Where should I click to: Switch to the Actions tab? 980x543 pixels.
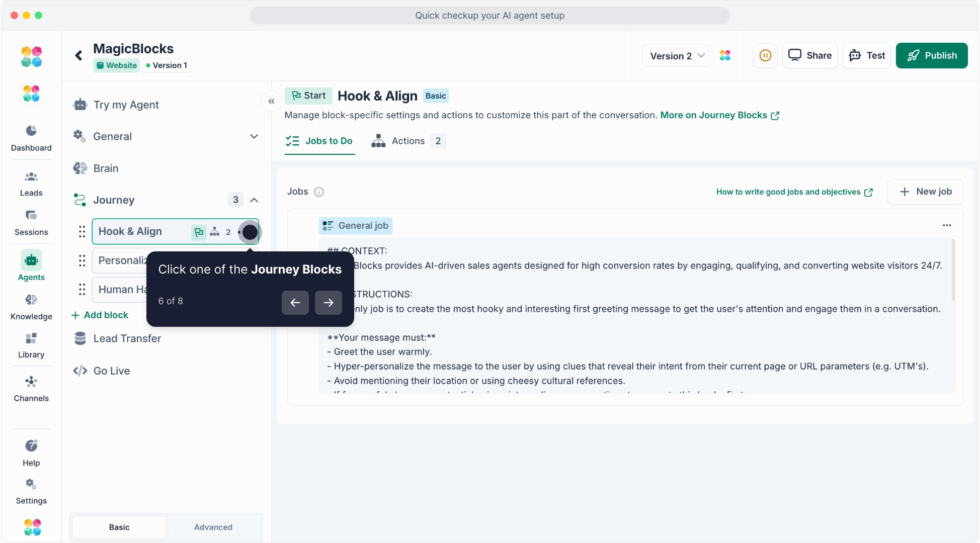pos(407,141)
